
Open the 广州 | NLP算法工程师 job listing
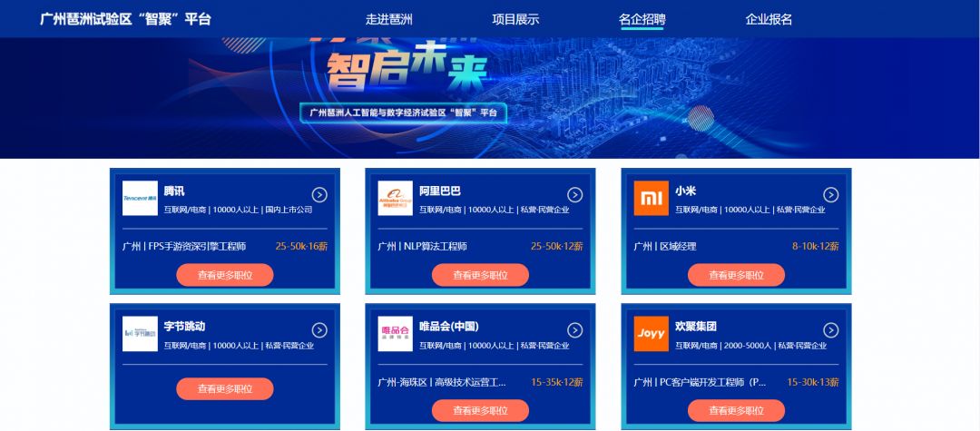[x=423, y=247]
